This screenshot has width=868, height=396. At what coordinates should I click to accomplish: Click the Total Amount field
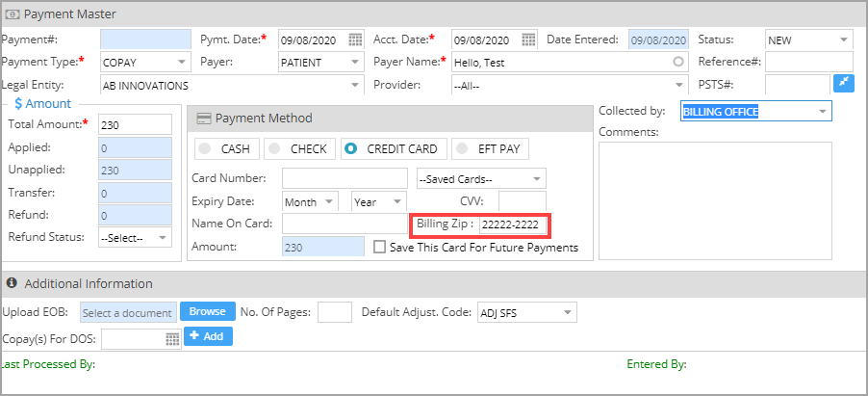135,125
